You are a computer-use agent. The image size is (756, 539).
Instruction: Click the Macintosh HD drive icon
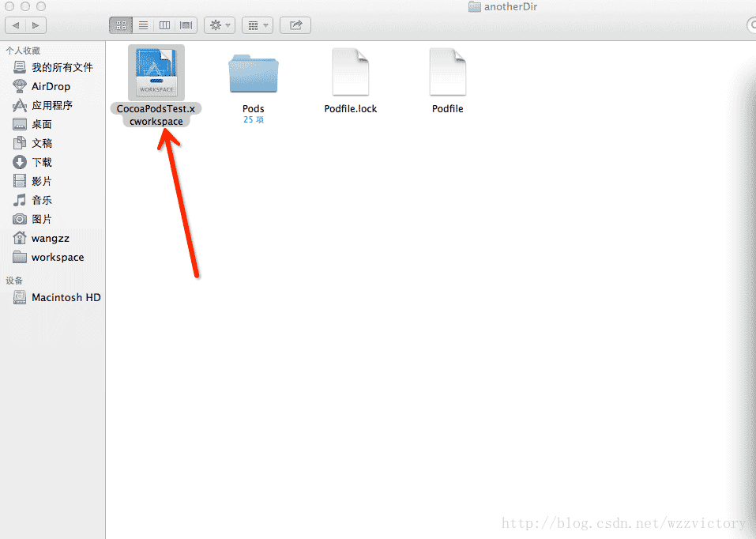coord(19,297)
